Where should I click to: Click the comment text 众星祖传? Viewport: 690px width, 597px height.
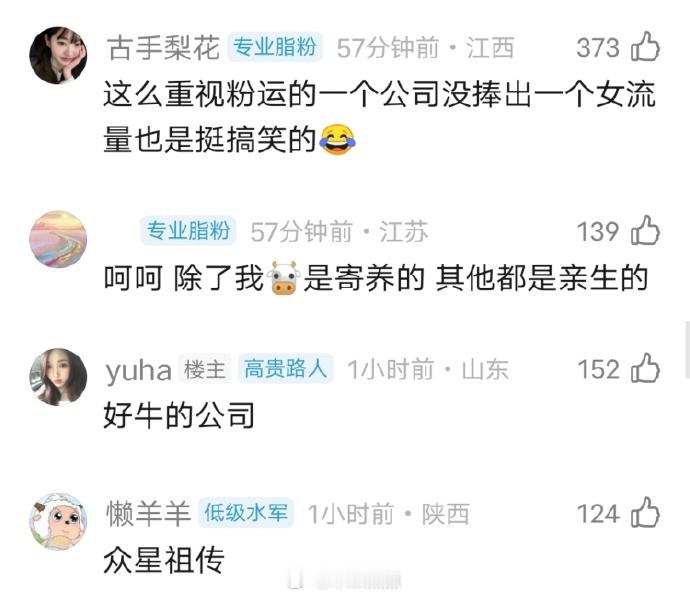(164, 560)
